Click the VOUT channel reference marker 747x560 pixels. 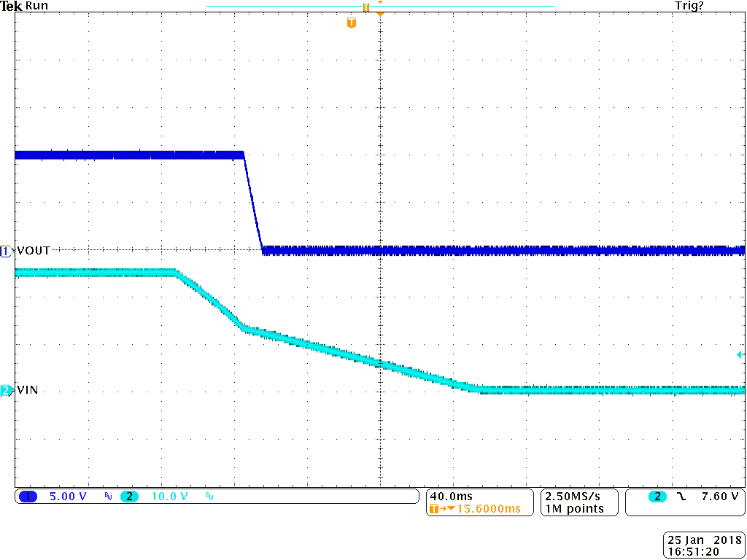5,250
